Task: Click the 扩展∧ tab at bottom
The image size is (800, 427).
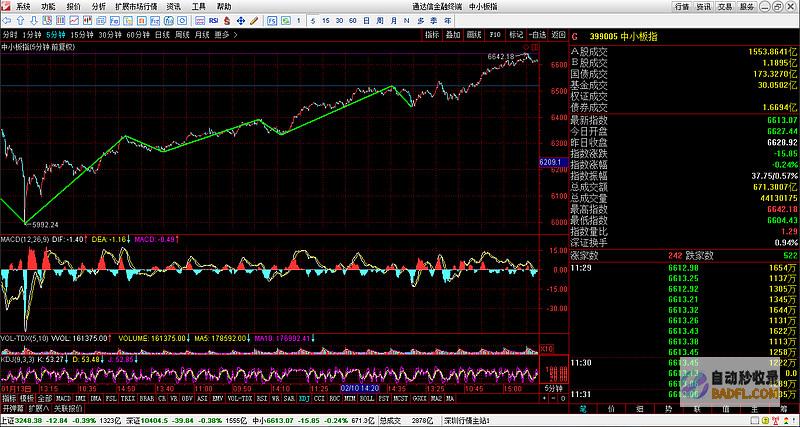Action: [x=39, y=409]
